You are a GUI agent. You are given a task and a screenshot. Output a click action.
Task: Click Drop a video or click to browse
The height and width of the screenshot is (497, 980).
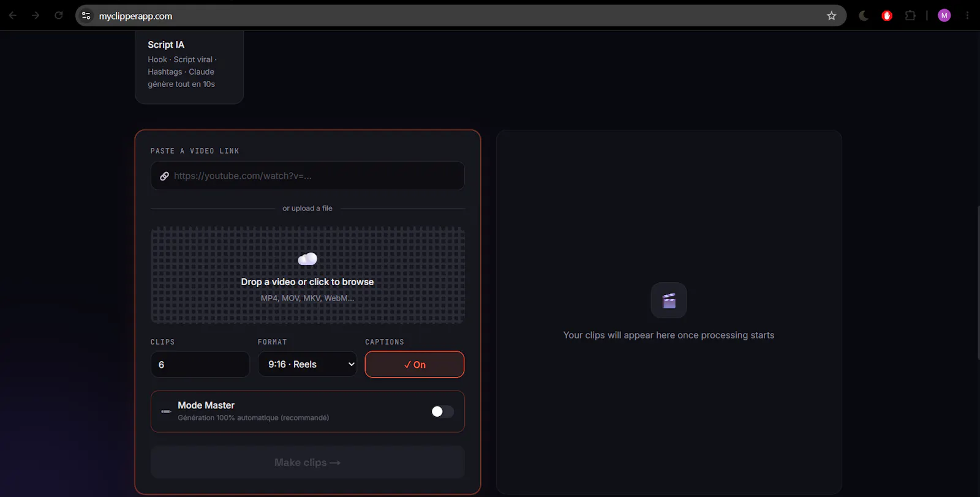click(307, 282)
